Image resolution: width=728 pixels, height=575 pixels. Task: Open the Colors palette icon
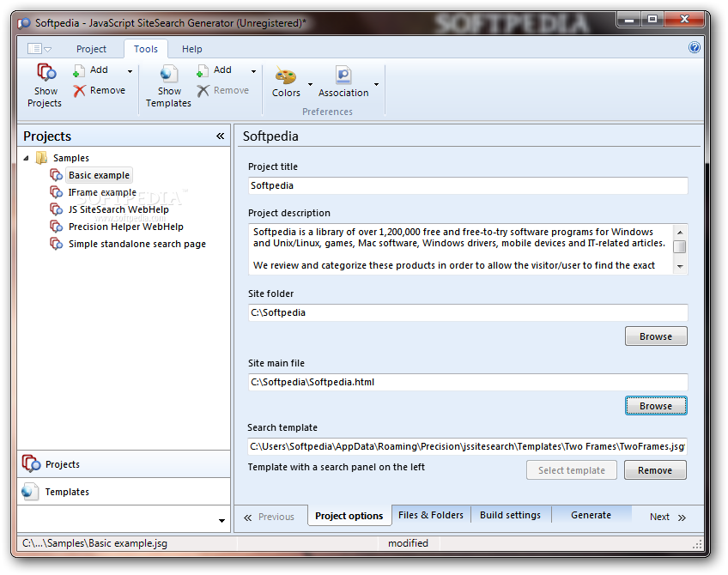(286, 76)
